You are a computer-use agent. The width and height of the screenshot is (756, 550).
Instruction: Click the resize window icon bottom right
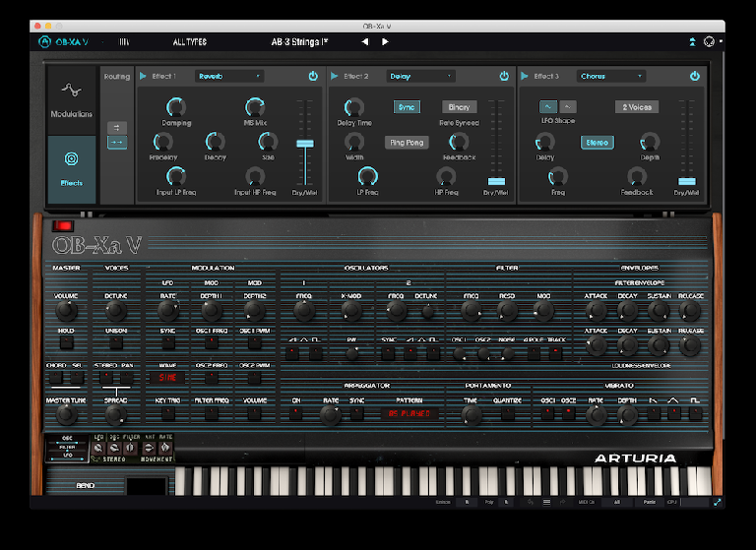tap(717, 502)
